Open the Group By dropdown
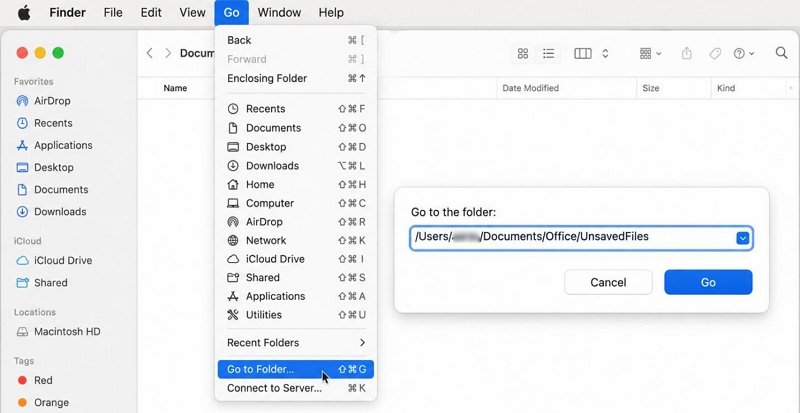The image size is (800, 413). pyautogui.click(x=650, y=53)
